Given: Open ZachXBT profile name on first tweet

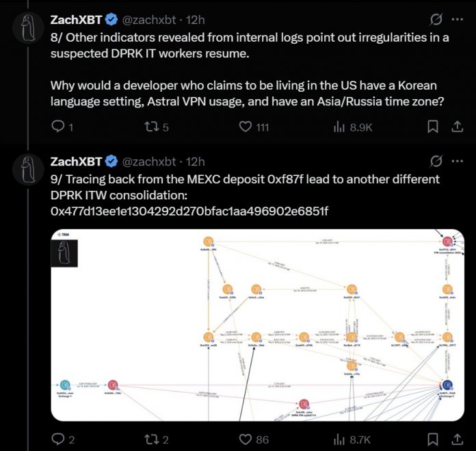Looking at the screenshot, I should pos(75,21).
